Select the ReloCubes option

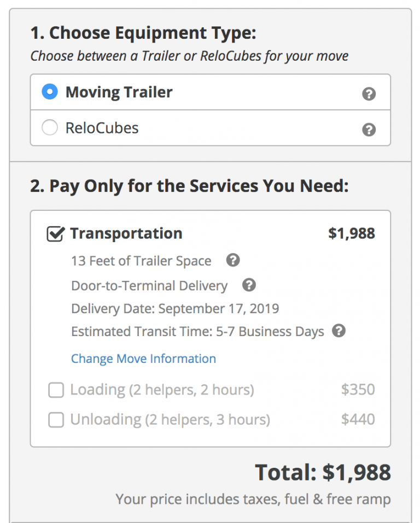pos(50,127)
